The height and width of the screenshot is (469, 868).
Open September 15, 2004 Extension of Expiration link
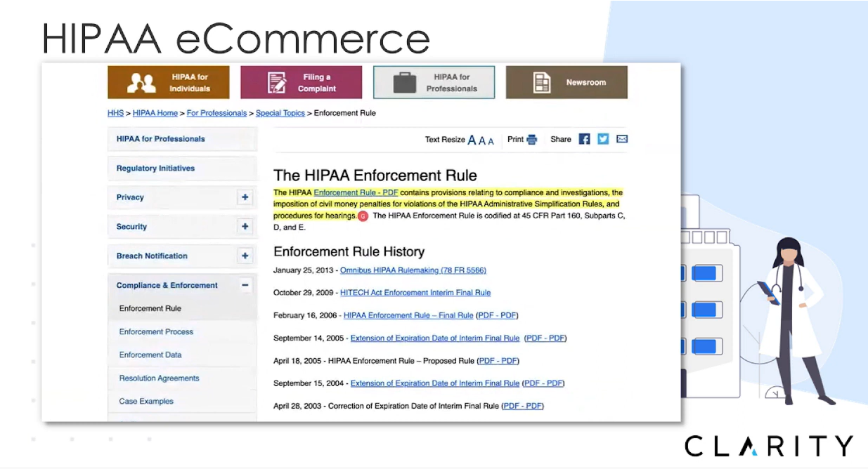(435, 383)
